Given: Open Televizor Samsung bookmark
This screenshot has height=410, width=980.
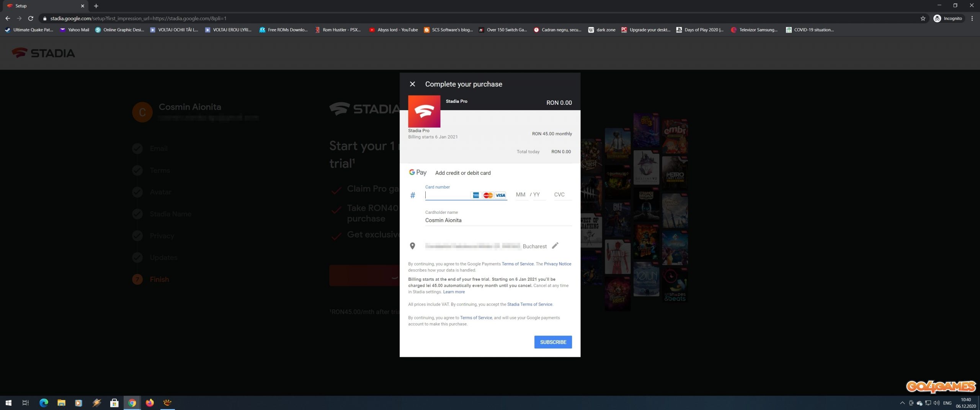Looking at the screenshot, I should 754,29.
